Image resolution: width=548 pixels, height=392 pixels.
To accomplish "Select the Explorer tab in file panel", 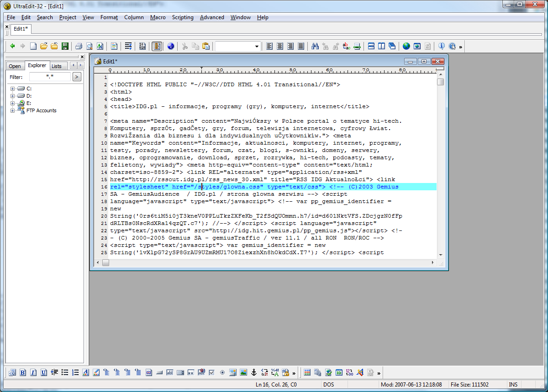I will tap(37, 65).
